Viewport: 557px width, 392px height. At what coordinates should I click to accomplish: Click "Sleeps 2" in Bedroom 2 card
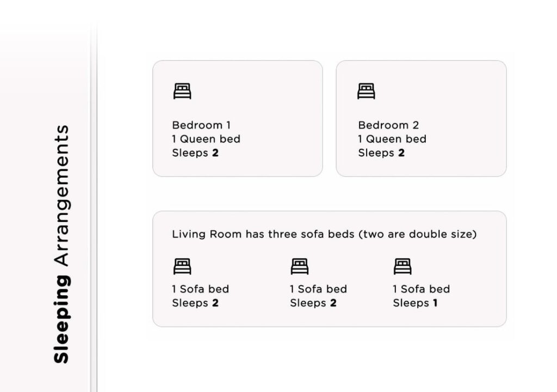[381, 153]
